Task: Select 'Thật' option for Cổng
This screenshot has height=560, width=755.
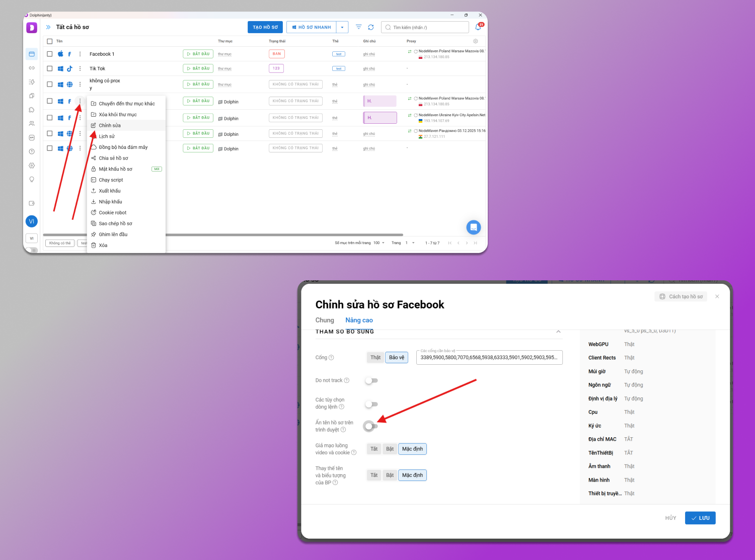Action: (x=375, y=357)
